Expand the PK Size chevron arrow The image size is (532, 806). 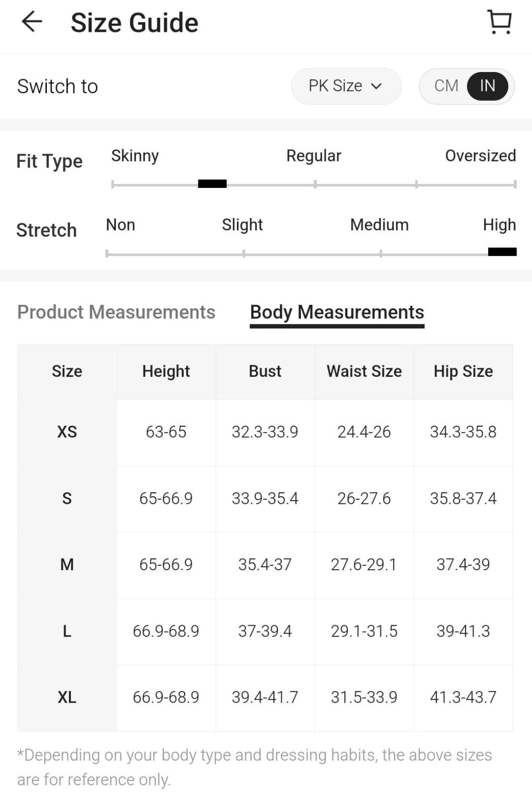(376, 86)
